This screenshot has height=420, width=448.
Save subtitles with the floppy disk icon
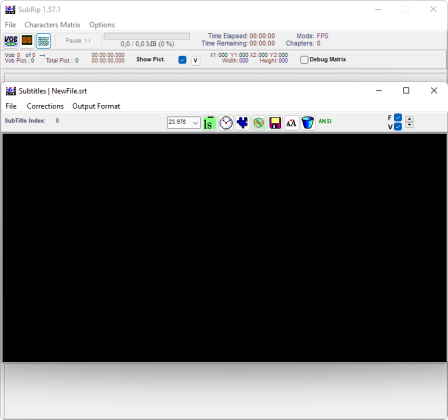[x=275, y=123]
